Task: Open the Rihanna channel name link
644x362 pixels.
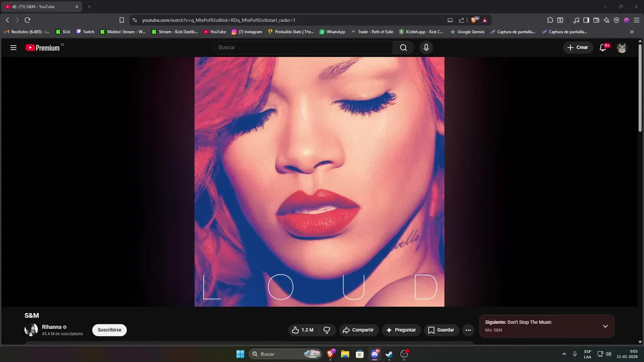Action: [x=51, y=327]
